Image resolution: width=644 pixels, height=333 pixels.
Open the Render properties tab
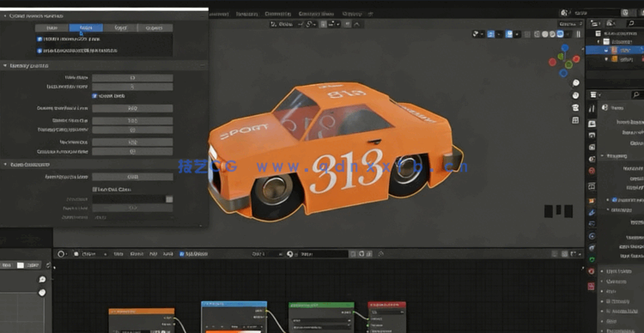pyautogui.click(x=592, y=124)
